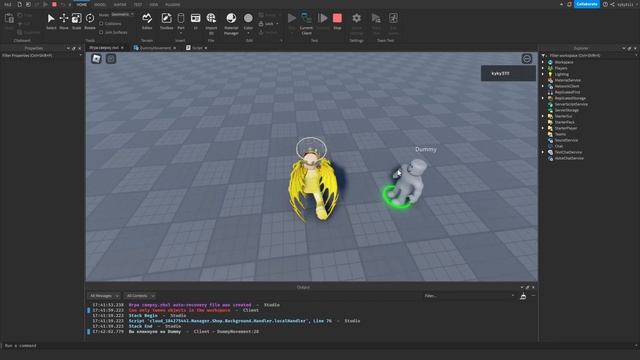Activate the Scale tool
The image size is (640, 360).
point(76,21)
